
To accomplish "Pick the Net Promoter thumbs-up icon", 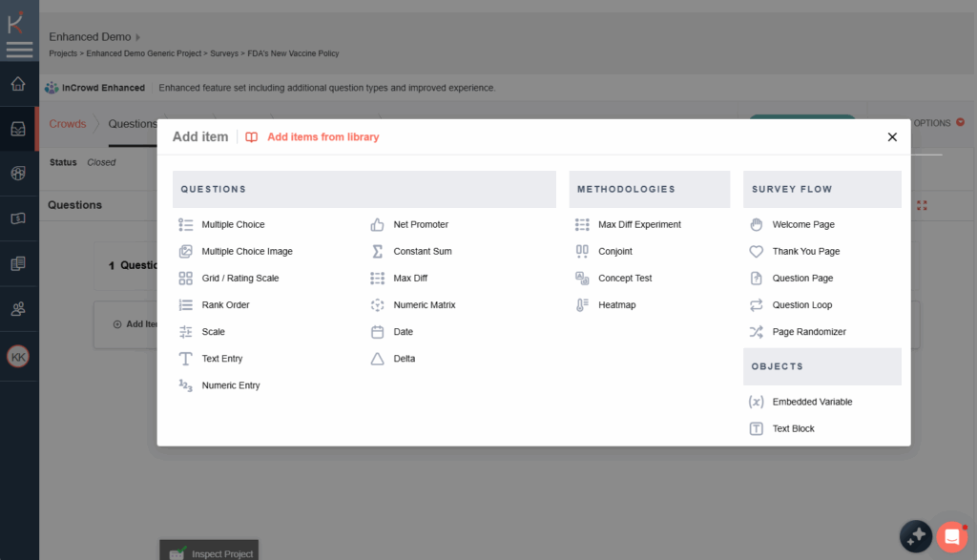I will pos(377,225).
